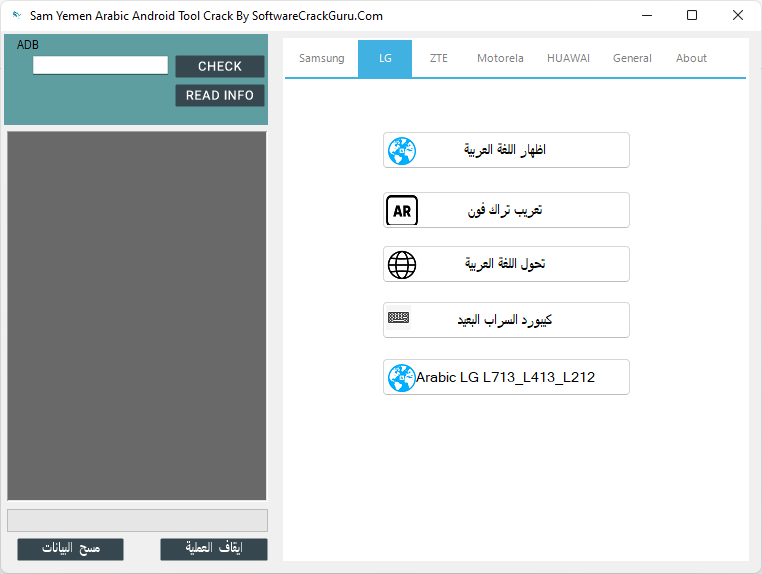Open the General tab
The image size is (762, 574).
pos(632,58)
